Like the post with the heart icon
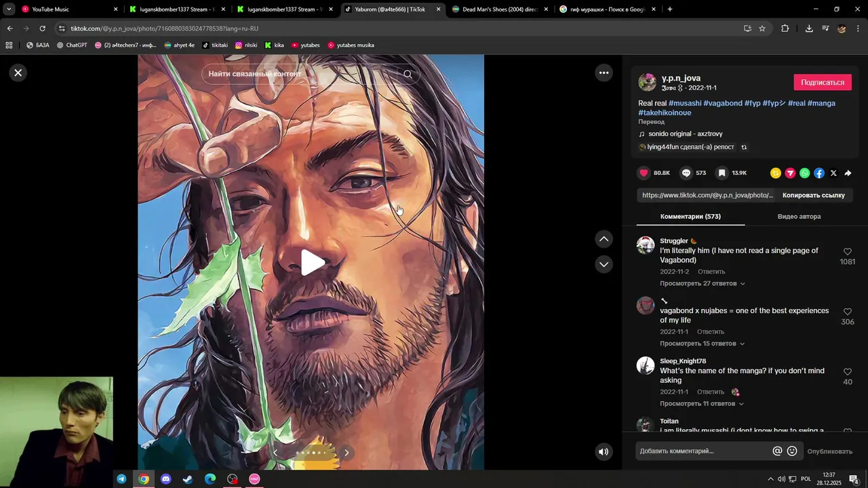This screenshot has width=868, height=488. click(644, 173)
